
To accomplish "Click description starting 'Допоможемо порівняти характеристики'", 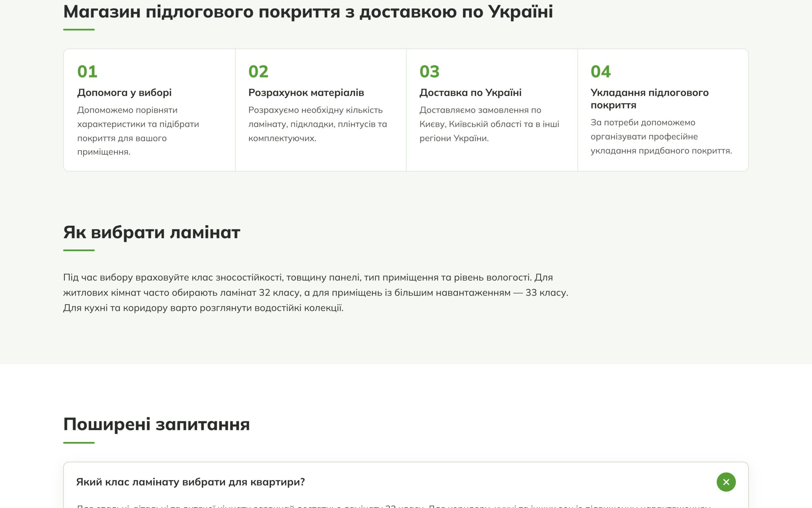I will click(x=138, y=131).
